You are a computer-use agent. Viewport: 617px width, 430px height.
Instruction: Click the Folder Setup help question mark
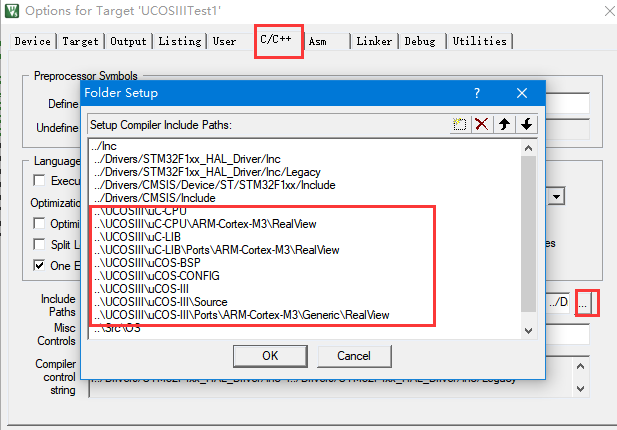click(x=477, y=93)
